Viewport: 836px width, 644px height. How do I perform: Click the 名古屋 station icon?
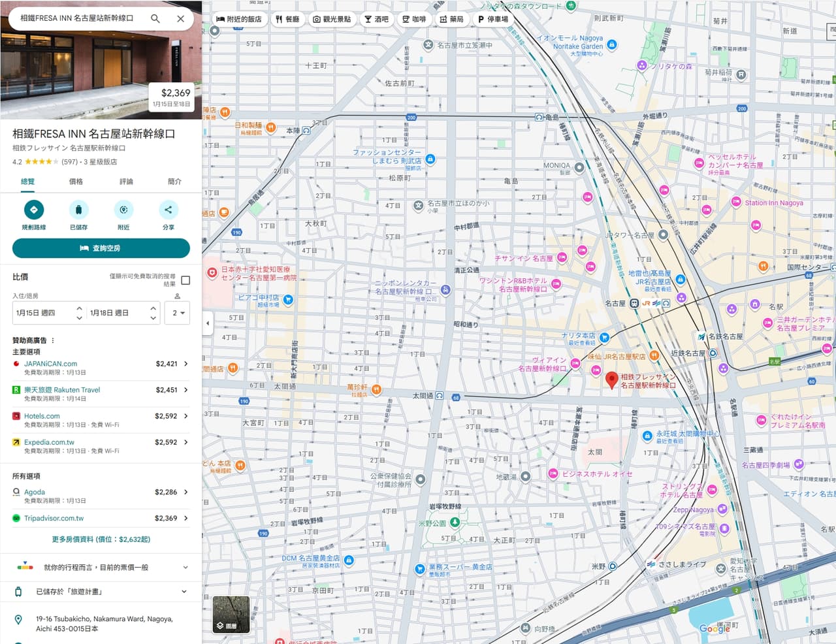tap(634, 303)
